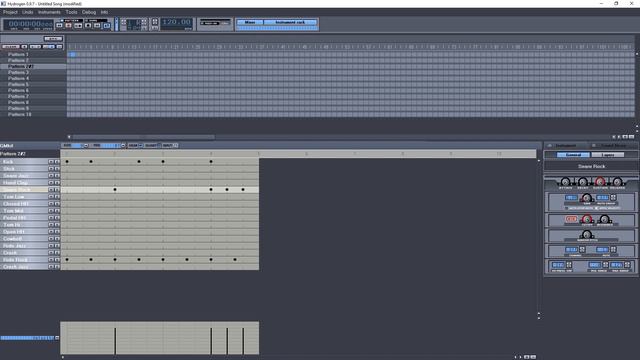The width and height of the screenshot is (640, 360).
Task: Open the Instruments menu
Action: 49,12
